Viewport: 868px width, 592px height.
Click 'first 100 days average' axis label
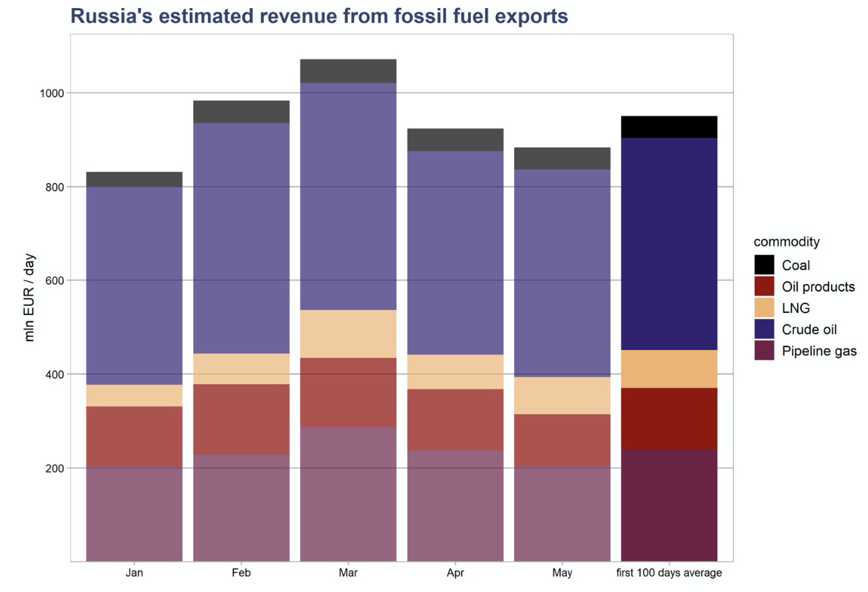coord(669,573)
